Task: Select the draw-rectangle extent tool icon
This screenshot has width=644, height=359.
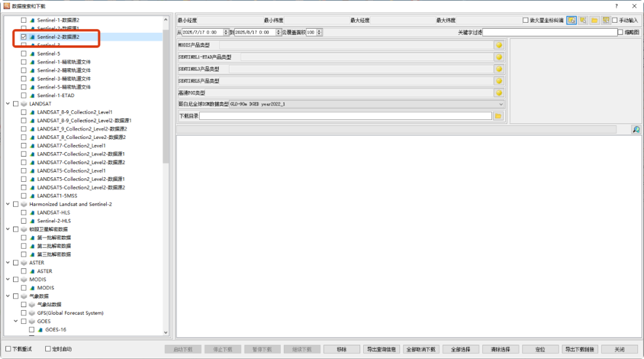Action: pyautogui.click(x=571, y=20)
